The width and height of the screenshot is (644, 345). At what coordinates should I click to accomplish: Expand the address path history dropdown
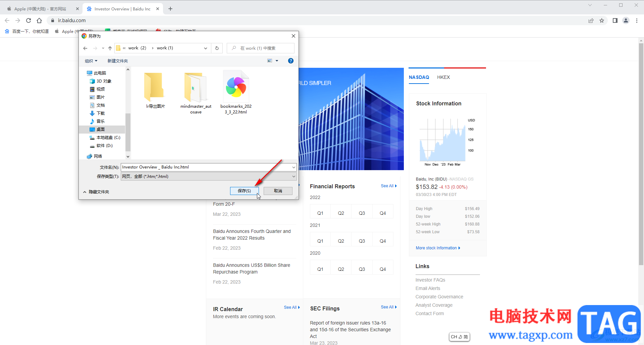click(x=206, y=48)
